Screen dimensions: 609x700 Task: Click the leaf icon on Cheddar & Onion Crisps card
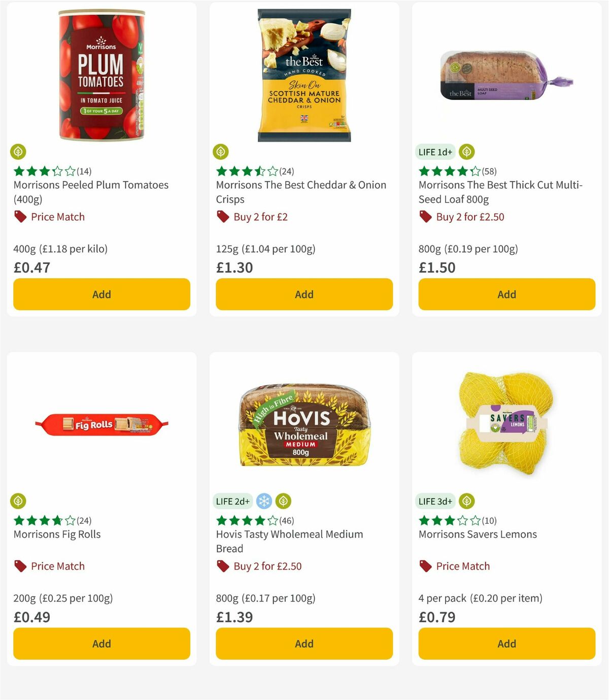[221, 152]
